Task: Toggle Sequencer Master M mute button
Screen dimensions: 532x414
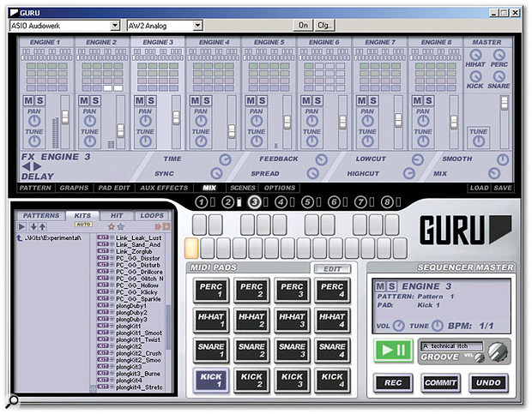Action: click(380, 286)
